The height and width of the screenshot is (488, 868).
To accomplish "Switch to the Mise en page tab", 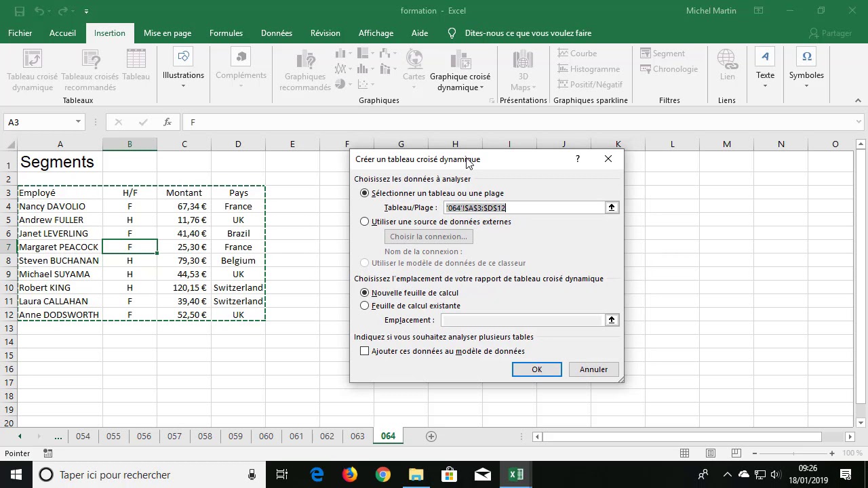I will click(167, 33).
